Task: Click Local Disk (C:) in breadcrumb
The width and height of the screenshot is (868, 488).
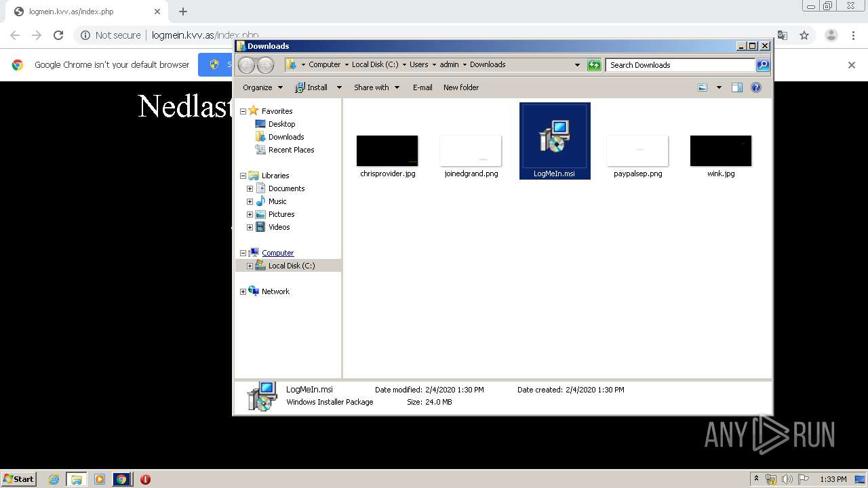Action: click(375, 64)
